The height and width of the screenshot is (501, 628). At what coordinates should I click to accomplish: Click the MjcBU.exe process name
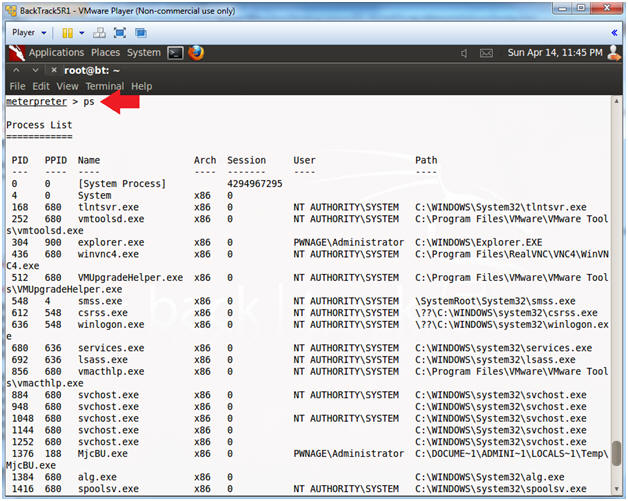click(x=103, y=454)
